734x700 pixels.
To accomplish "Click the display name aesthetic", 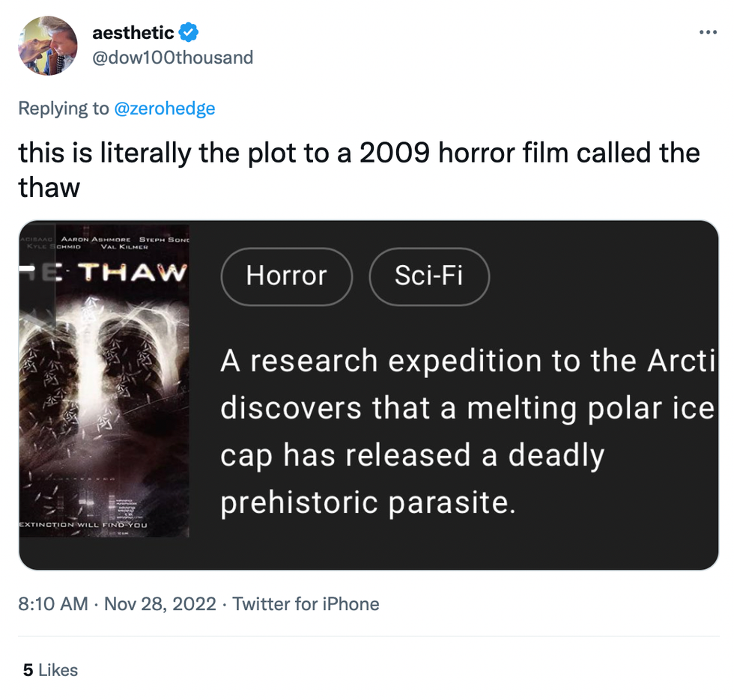I will (x=133, y=32).
